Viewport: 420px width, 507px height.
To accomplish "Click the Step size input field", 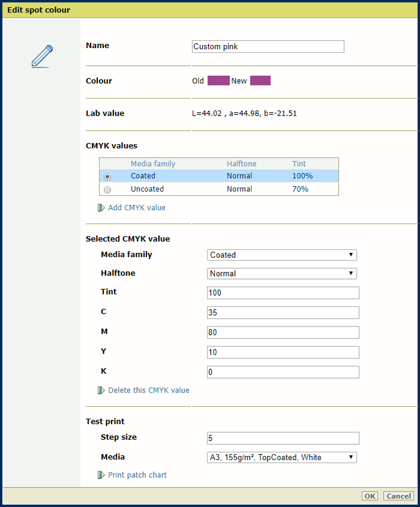I will tap(283, 438).
